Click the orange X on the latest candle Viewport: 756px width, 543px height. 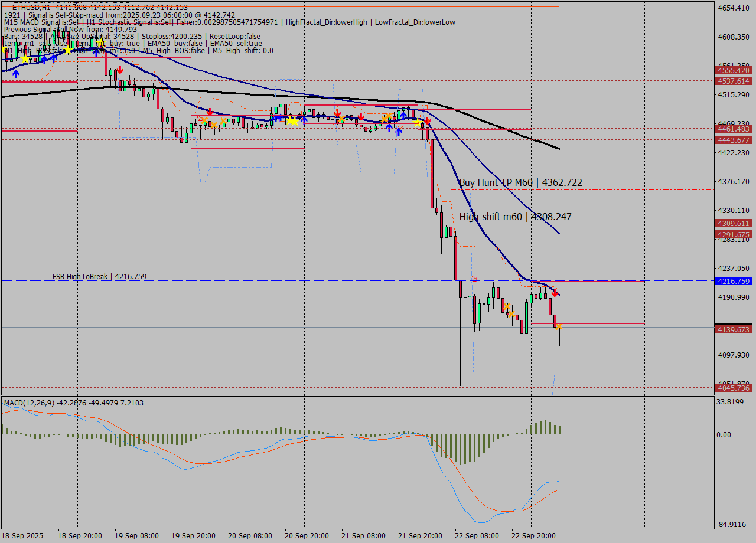559,326
